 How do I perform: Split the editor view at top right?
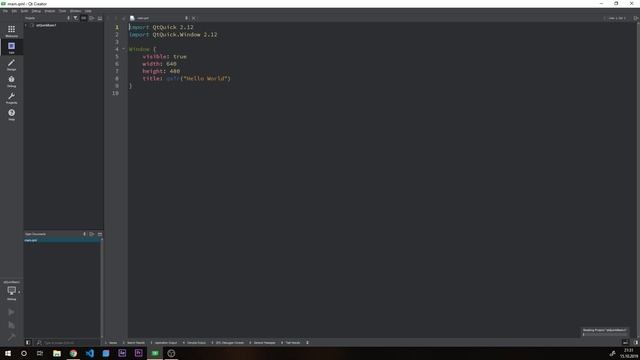(x=636, y=18)
